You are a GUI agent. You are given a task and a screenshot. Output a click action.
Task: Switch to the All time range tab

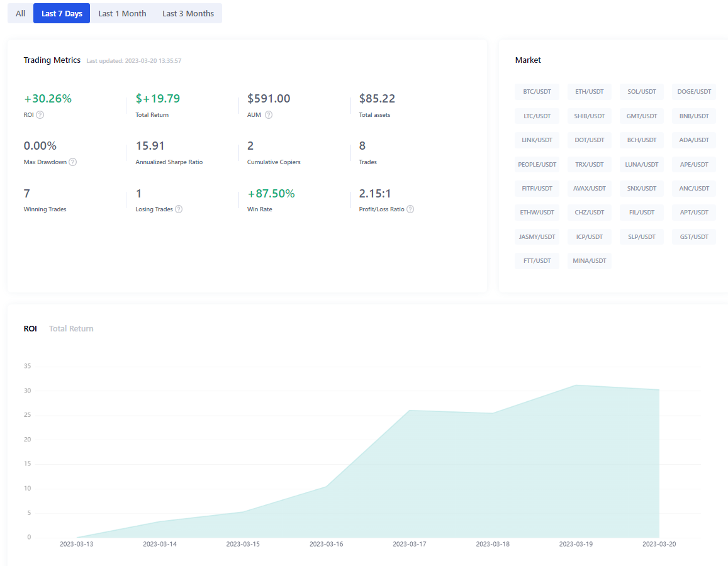pyautogui.click(x=21, y=13)
